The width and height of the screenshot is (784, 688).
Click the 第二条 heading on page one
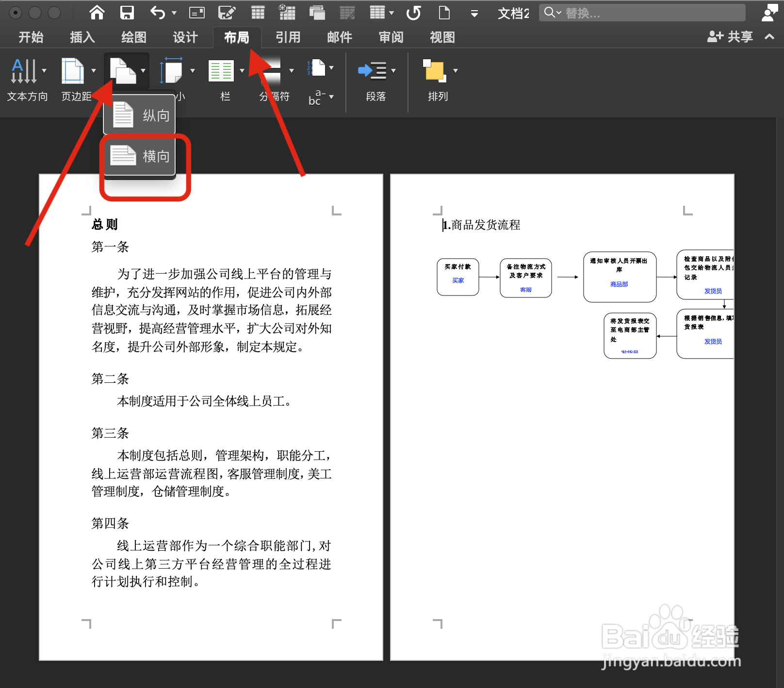coord(110,379)
